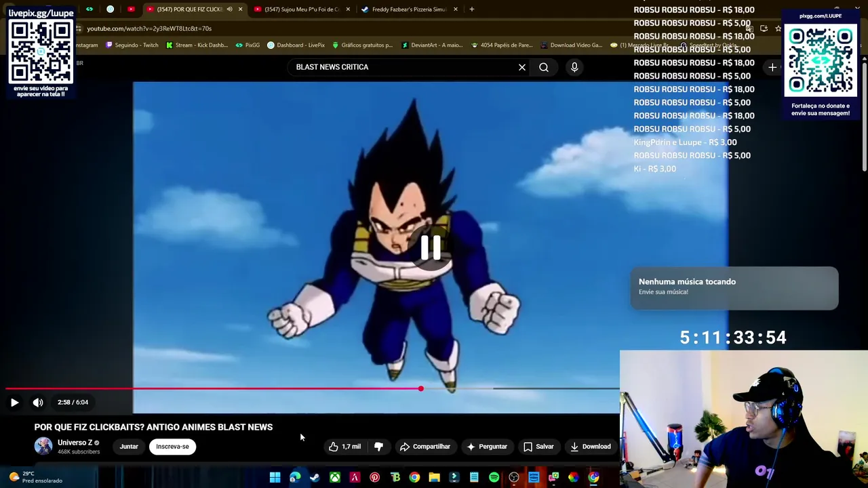Select the pinned YouTube tab
This screenshot has width=868, height=488.
(131, 9)
